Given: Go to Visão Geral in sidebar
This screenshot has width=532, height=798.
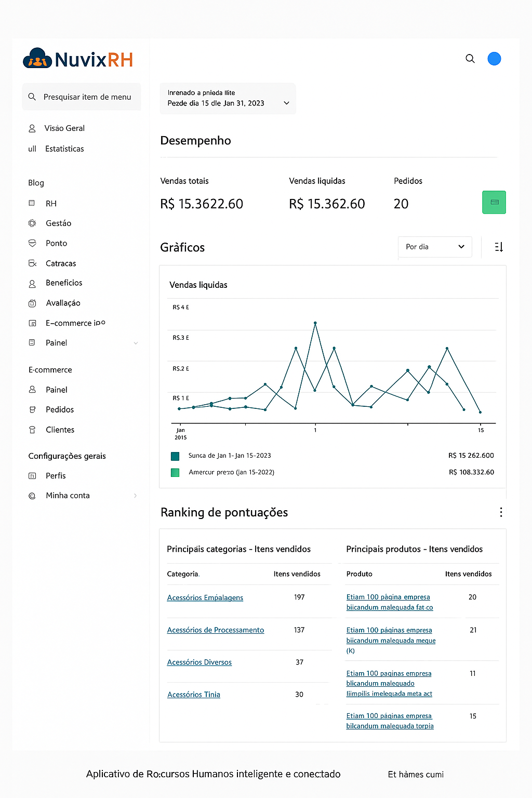Looking at the screenshot, I should coord(64,128).
